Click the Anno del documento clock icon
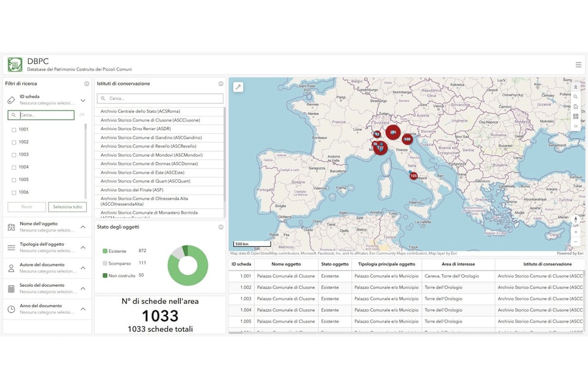This screenshot has width=588, height=392. (x=11, y=310)
